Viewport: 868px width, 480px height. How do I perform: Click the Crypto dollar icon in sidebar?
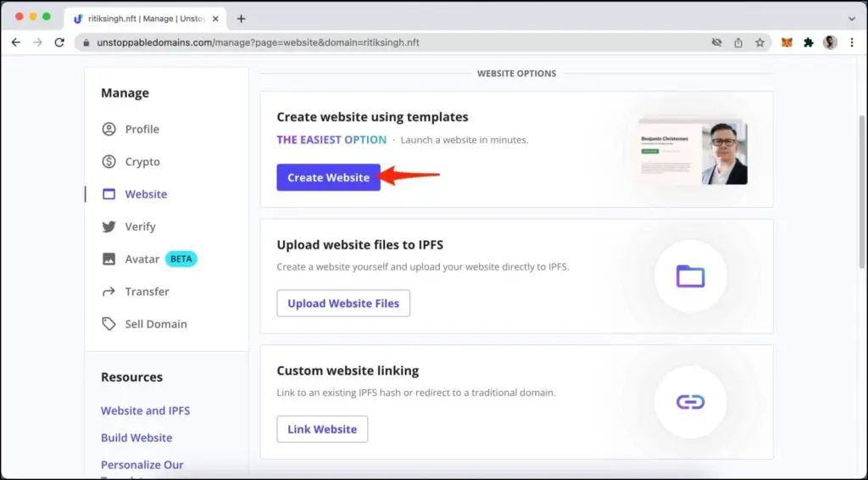[109, 162]
